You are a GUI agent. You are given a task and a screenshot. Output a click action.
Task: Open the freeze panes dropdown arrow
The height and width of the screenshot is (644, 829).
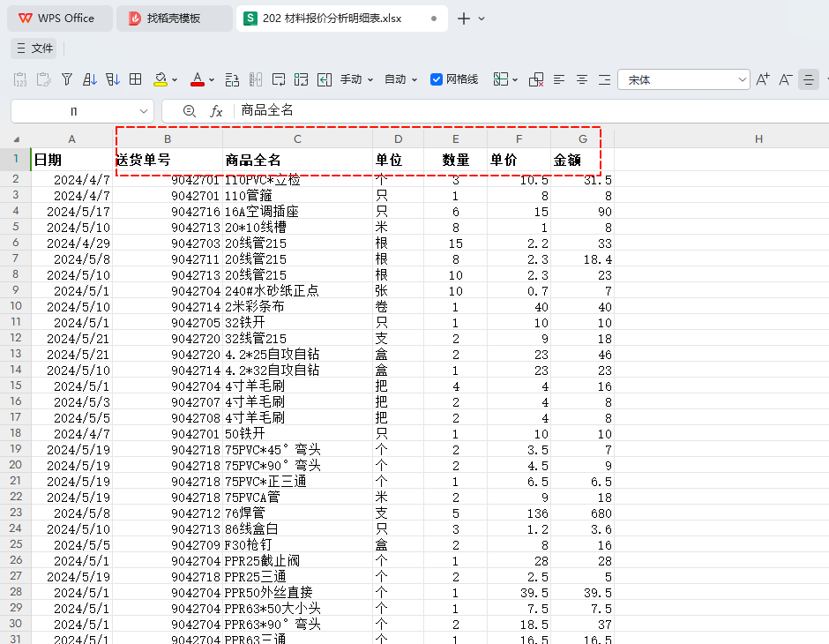515,80
